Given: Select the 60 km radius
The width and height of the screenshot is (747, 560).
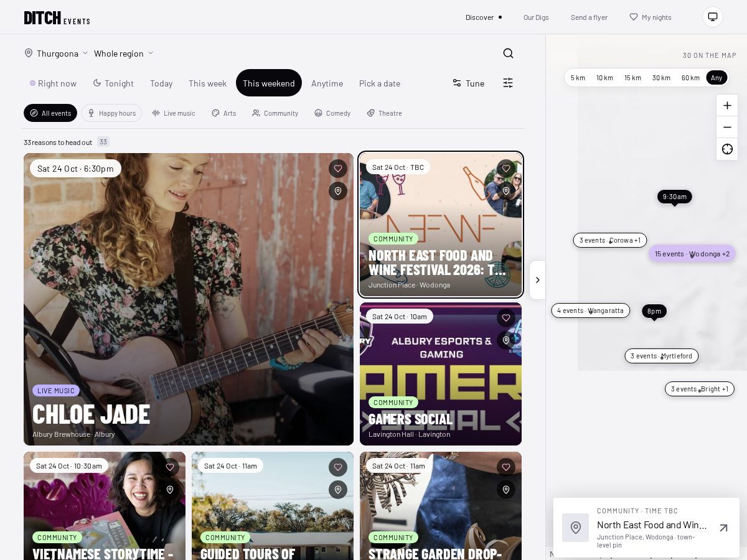Looking at the screenshot, I should pyautogui.click(x=690, y=78).
